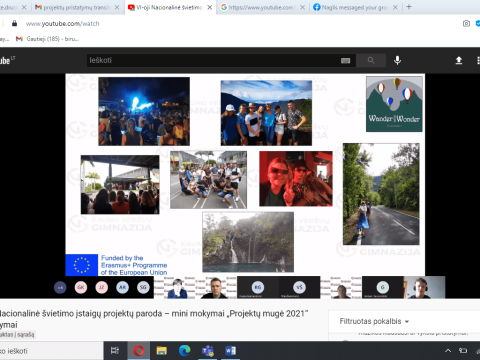Click the VŠ participant avatar

point(299,287)
